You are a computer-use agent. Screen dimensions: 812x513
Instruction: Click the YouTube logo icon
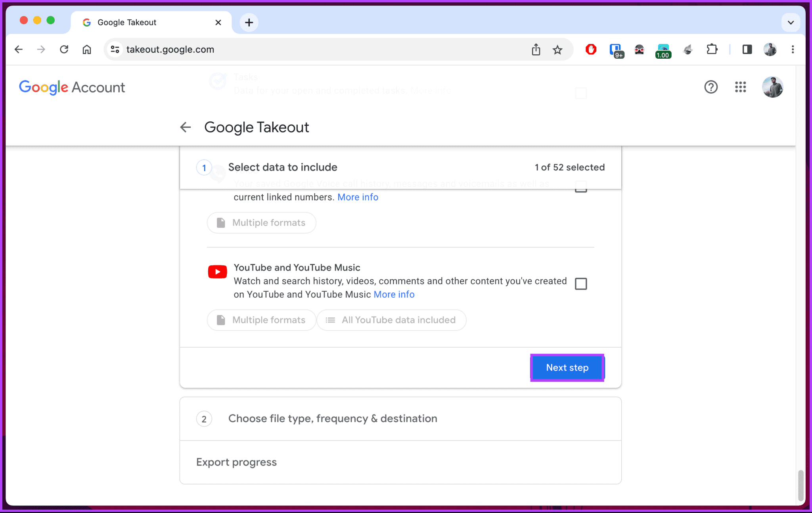pos(217,272)
